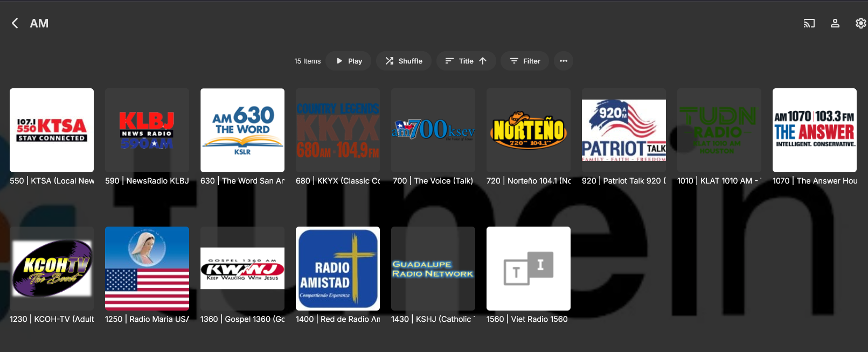This screenshot has width=868, height=352.
Task: Open the TUDN Radio station logo
Action: pyautogui.click(x=719, y=130)
